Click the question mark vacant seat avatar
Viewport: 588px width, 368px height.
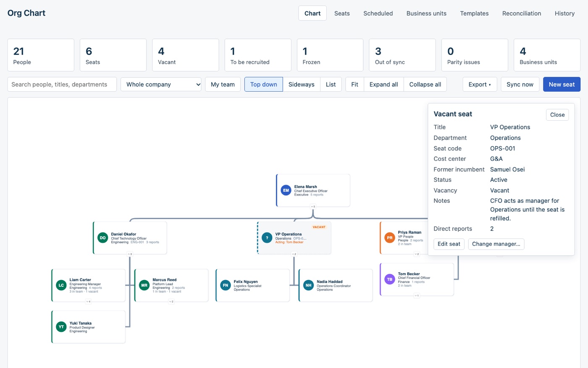click(x=267, y=238)
